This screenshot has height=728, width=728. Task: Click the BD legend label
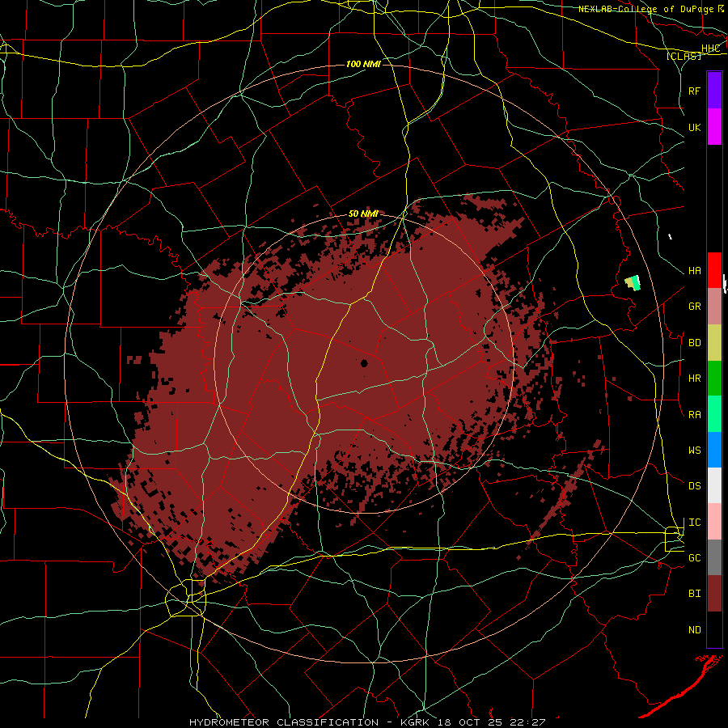695,343
